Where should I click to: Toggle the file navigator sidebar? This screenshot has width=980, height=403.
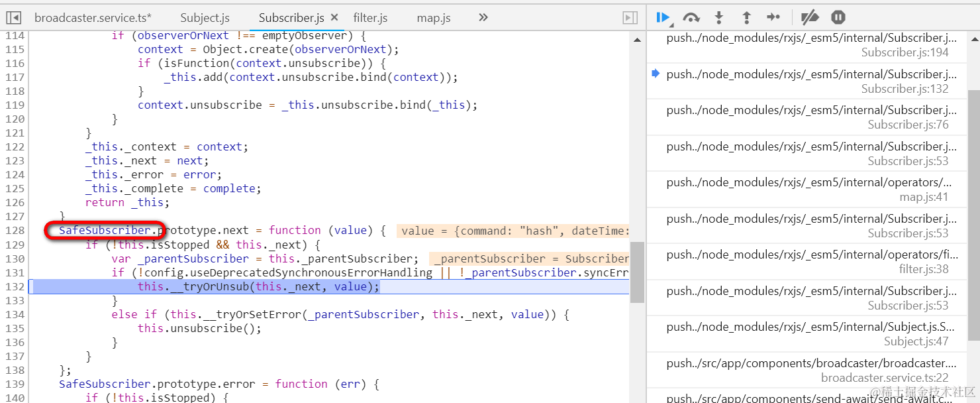14,18
